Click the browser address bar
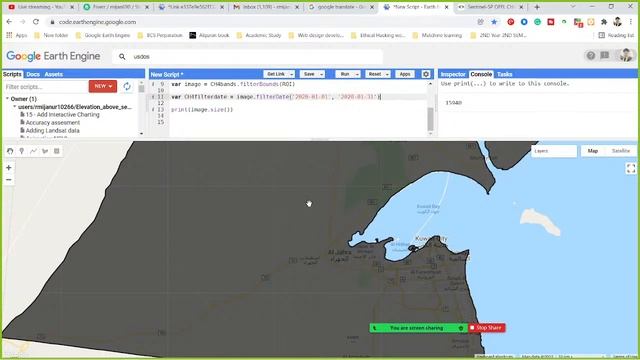Screen dimensions: 640x360 tap(261, 22)
